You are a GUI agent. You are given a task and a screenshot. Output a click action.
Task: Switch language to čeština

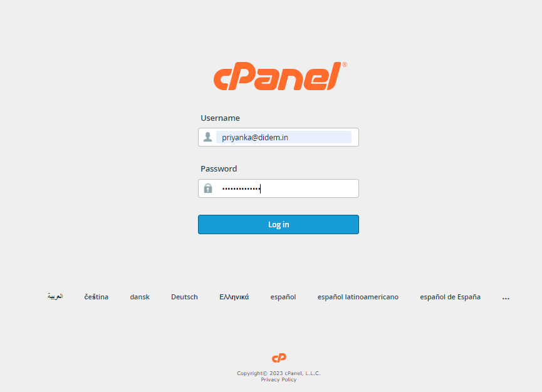coord(96,297)
